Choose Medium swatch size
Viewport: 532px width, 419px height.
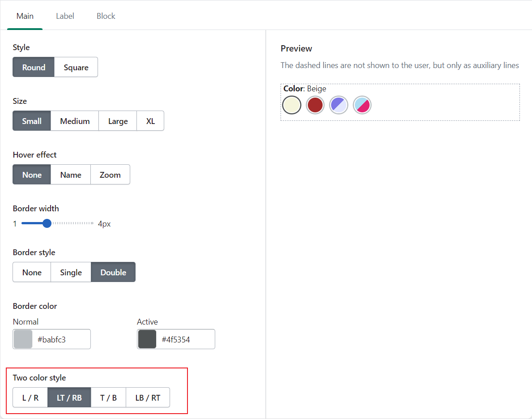point(75,121)
